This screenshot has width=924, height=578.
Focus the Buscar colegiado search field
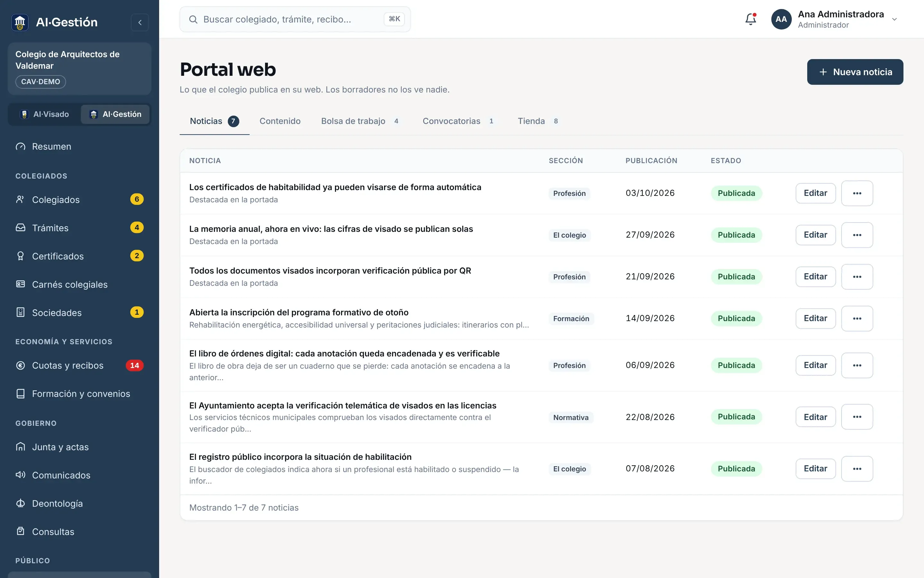click(295, 20)
